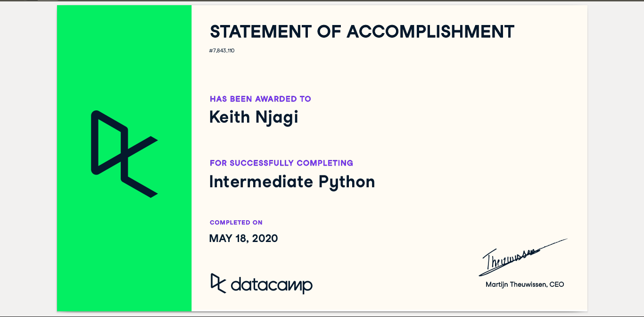Click the 'Completed on' label
Screen dimensions: 644x317
click(236, 223)
